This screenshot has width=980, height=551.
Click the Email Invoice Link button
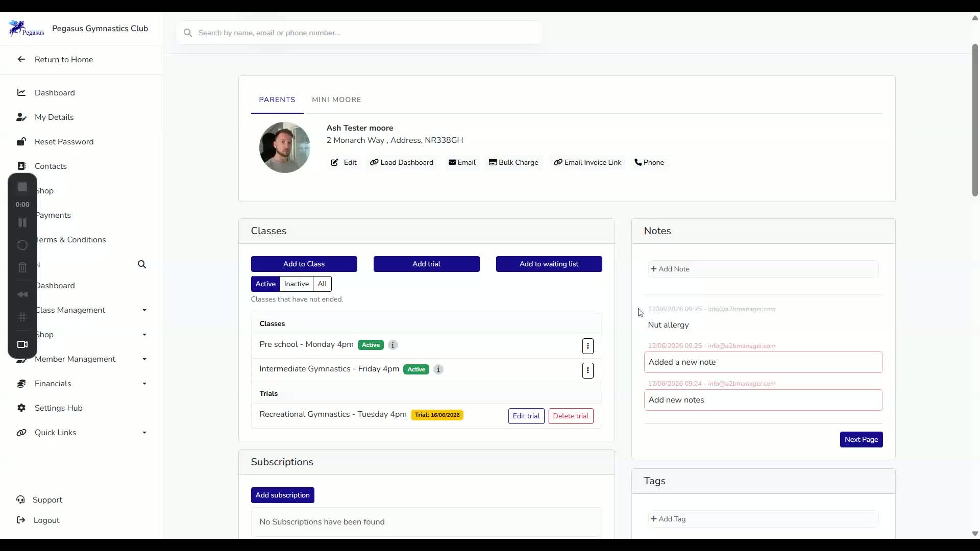coord(587,162)
